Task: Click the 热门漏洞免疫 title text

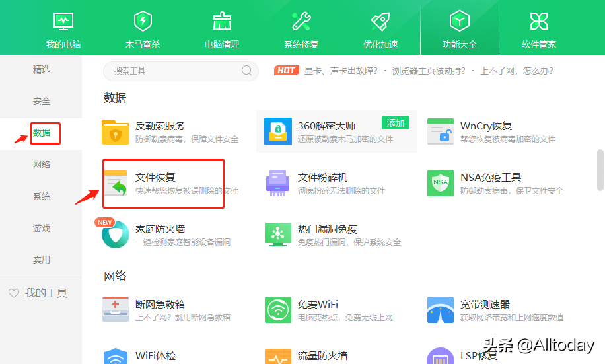Action: point(328,229)
